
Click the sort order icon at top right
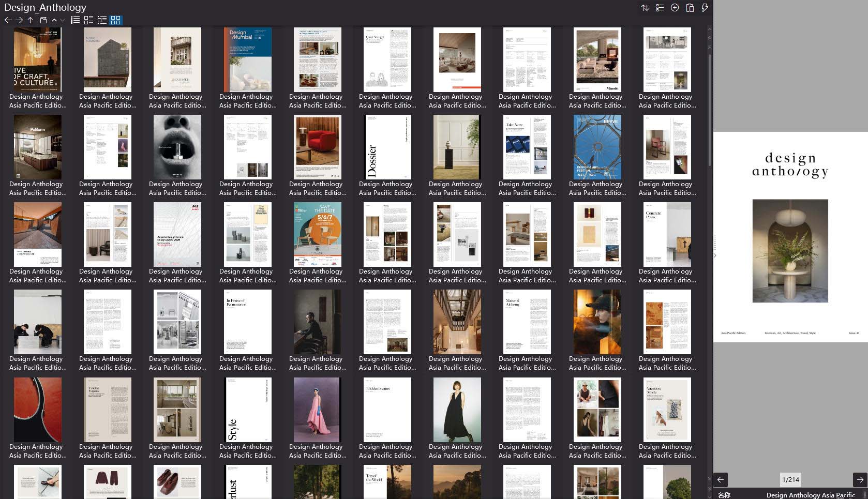(645, 7)
